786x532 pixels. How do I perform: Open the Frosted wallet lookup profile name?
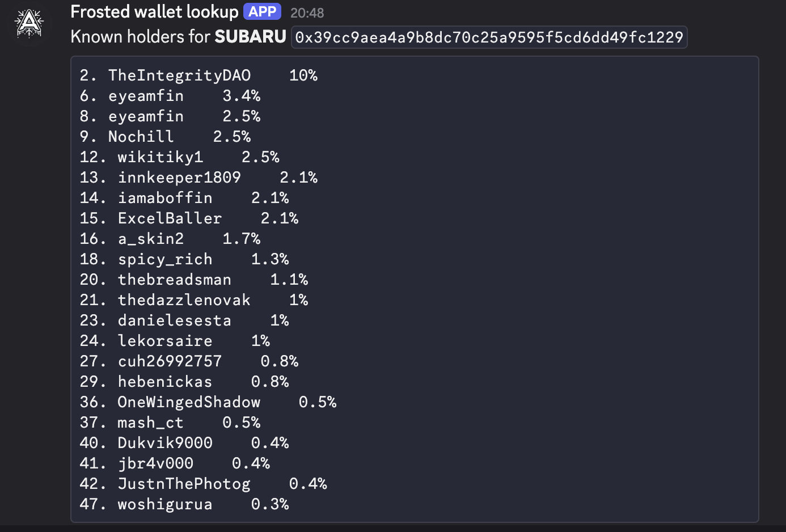coord(154,12)
